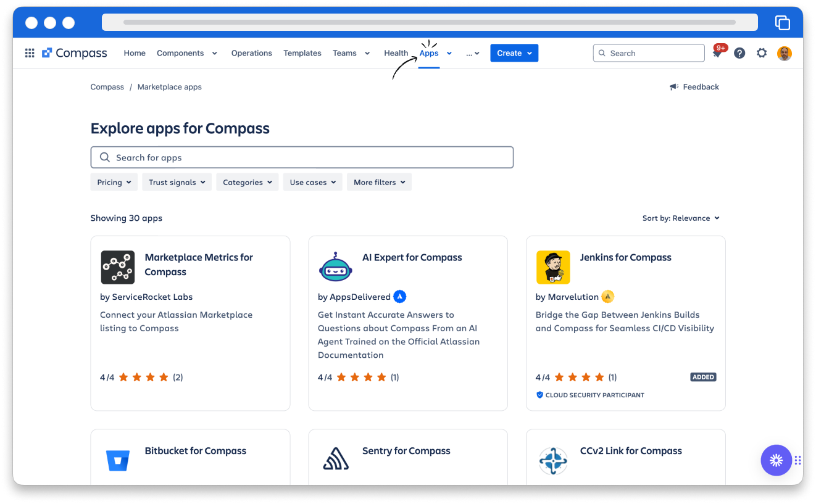Click 'Cloud Security Participant' label
This screenshot has height=504, width=816.
click(x=595, y=395)
